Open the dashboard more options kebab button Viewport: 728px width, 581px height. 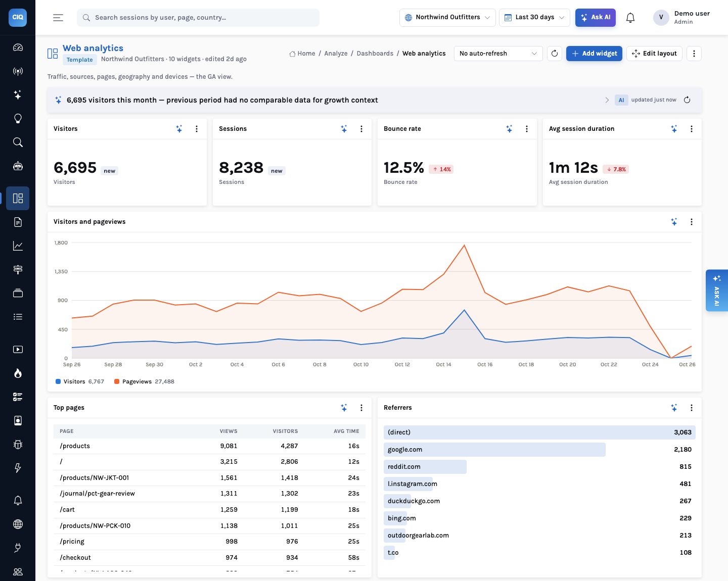[694, 54]
